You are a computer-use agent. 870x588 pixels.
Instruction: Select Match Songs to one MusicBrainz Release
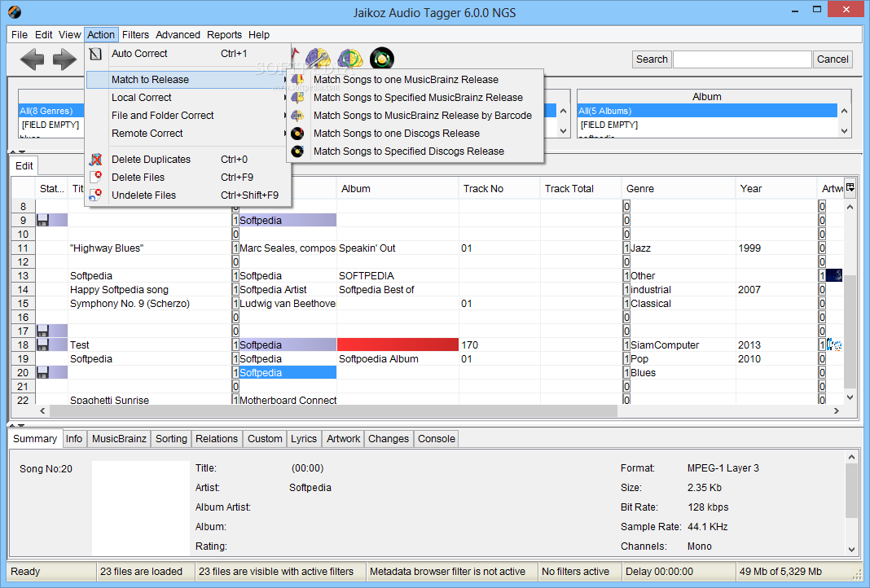tap(415, 79)
